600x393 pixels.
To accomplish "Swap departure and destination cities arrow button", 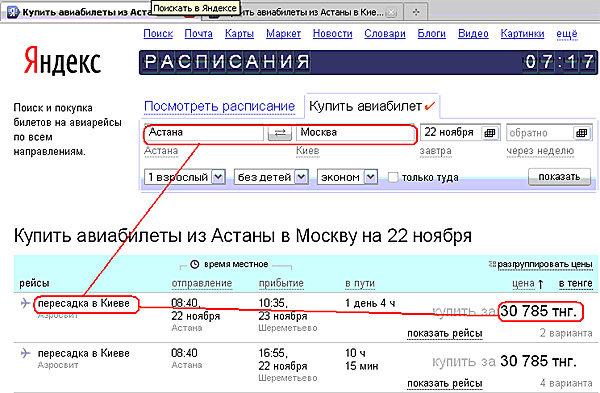I will pyautogui.click(x=280, y=133).
